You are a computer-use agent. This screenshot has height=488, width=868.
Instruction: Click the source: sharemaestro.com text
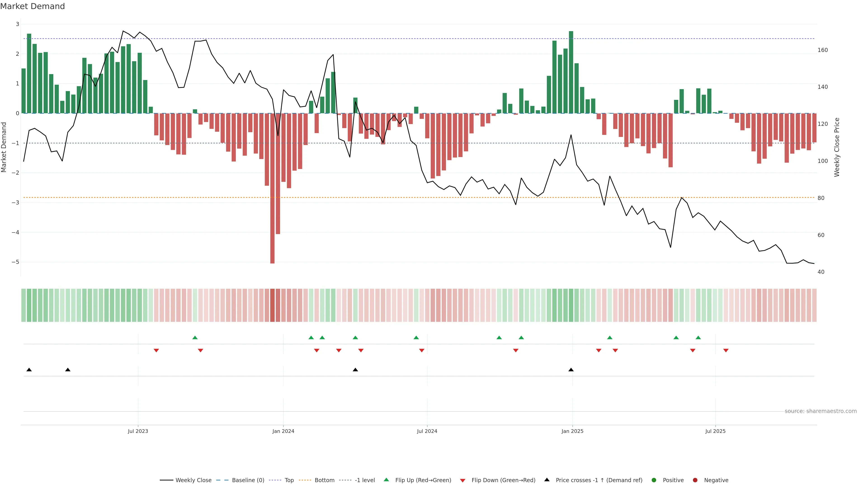pyautogui.click(x=821, y=411)
